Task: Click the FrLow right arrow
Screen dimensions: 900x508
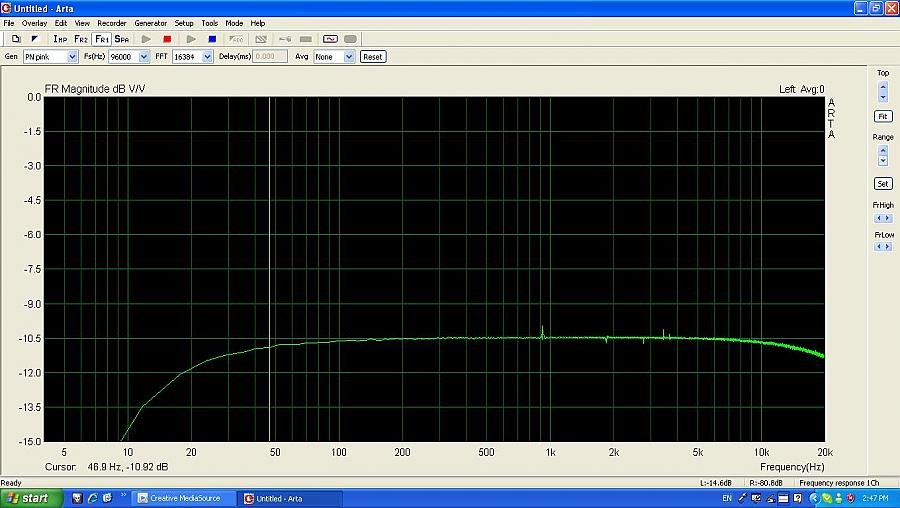Action: point(887,247)
